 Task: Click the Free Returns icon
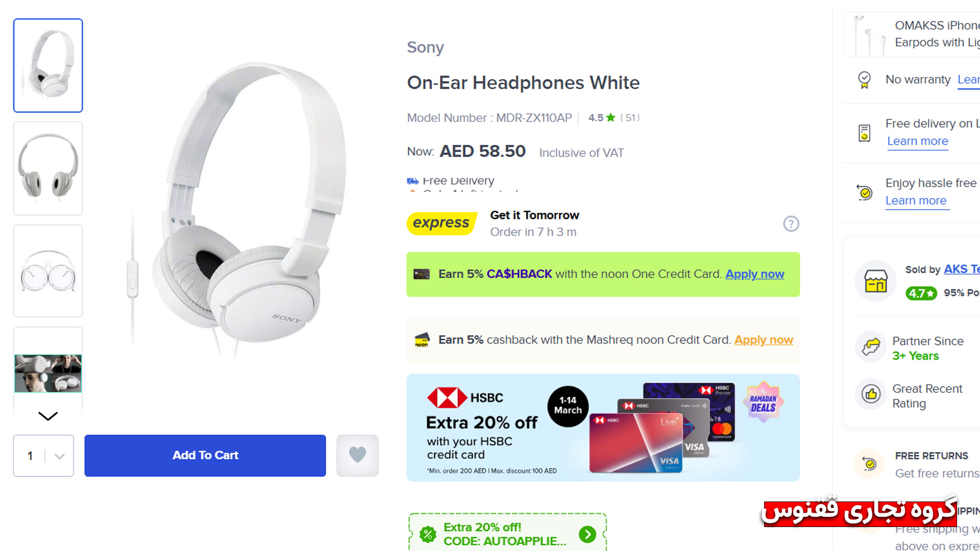tap(869, 464)
